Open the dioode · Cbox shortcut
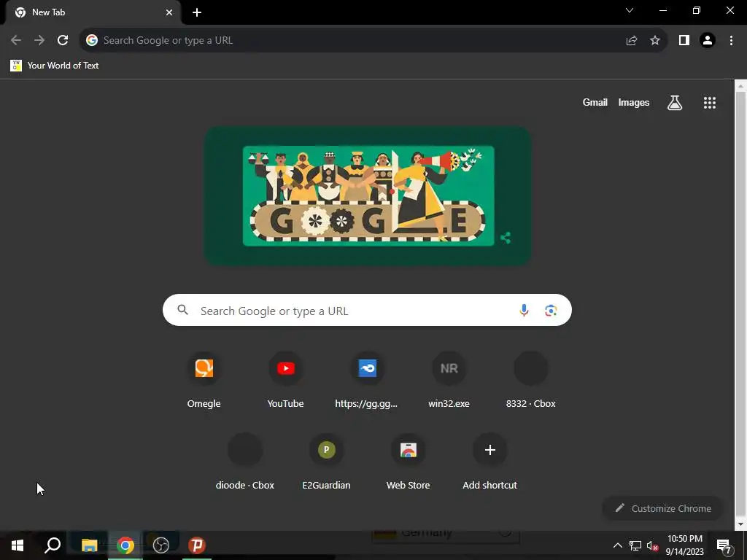 (245, 462)
